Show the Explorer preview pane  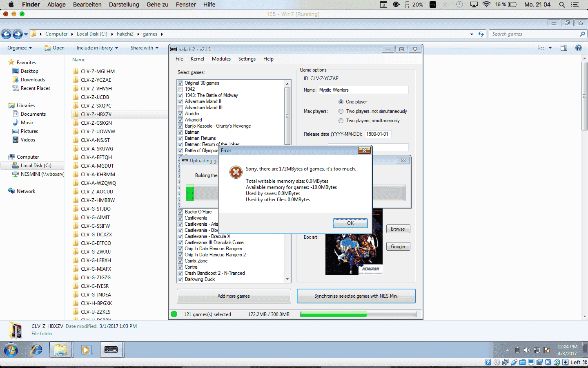pyautogui.click(x=564, y=48)
